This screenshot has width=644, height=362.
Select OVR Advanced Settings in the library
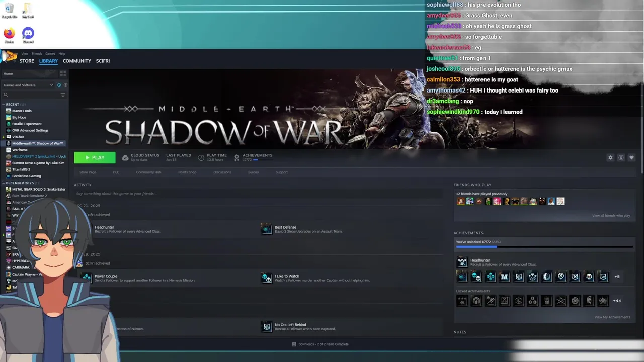tap(30, 130)
